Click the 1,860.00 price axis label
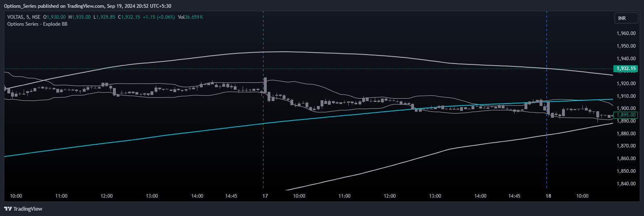The width and height of the screenshot is (644, 216). 626,159
